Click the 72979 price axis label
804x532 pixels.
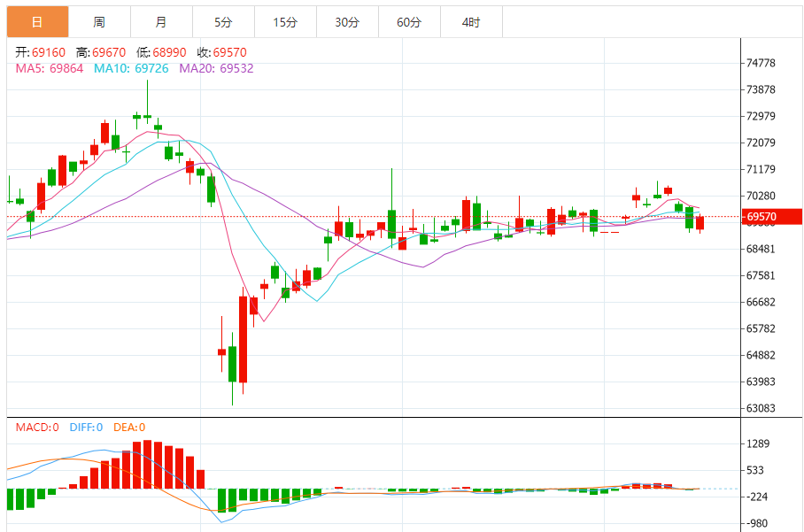click(761, 116)
